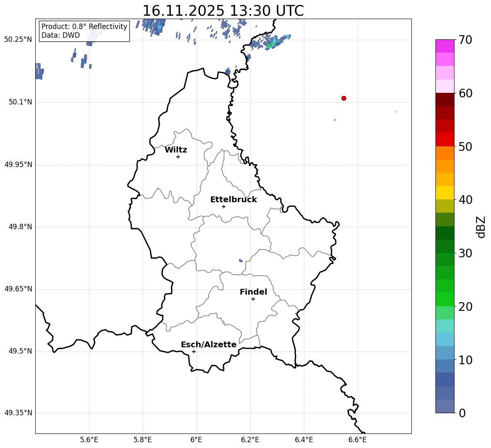Click the longitude label '5.6°E'
The width and height of the screenshot is (491, 448).
click(89, 440)
